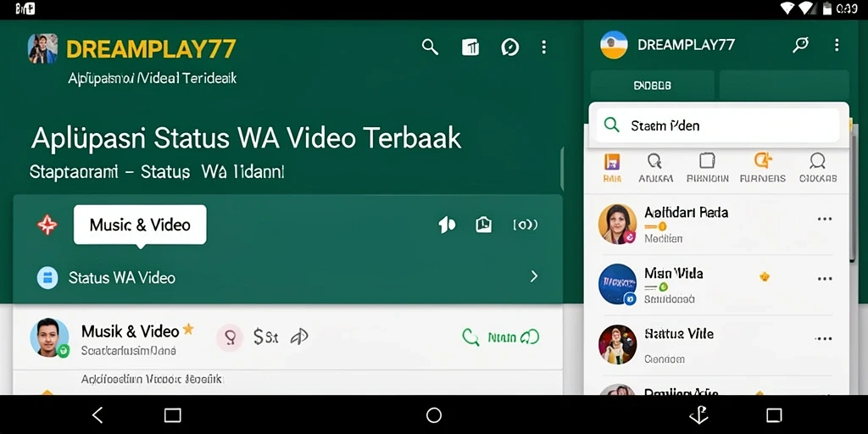Screen dimensions: 868x434
Task: Select the first orange category icon
Action: coord(612,161)
